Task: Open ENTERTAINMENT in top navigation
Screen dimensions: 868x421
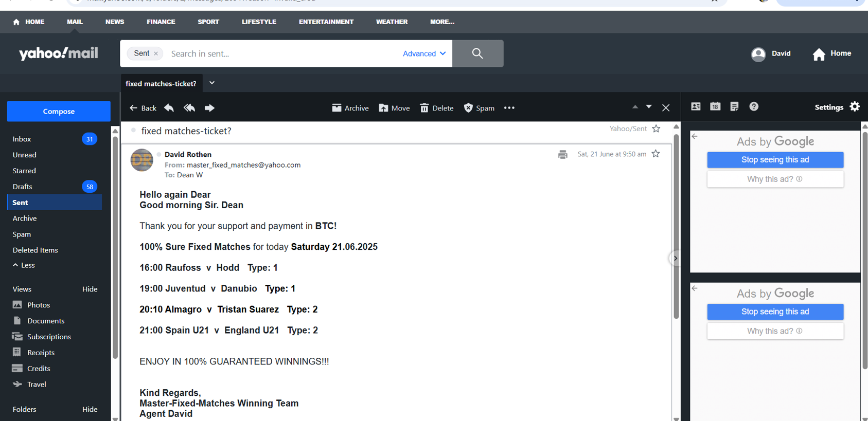Action: click(x=326, y=22)
